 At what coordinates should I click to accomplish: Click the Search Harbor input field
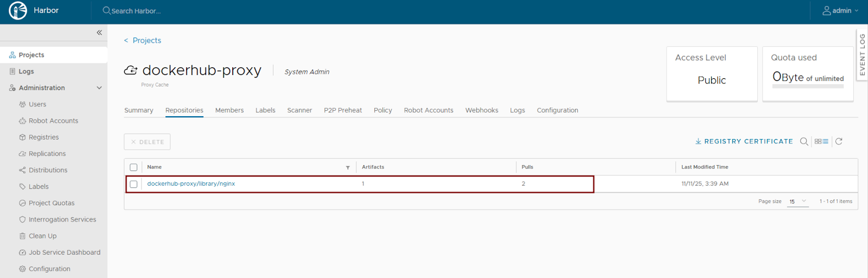(x=136, y=11)
